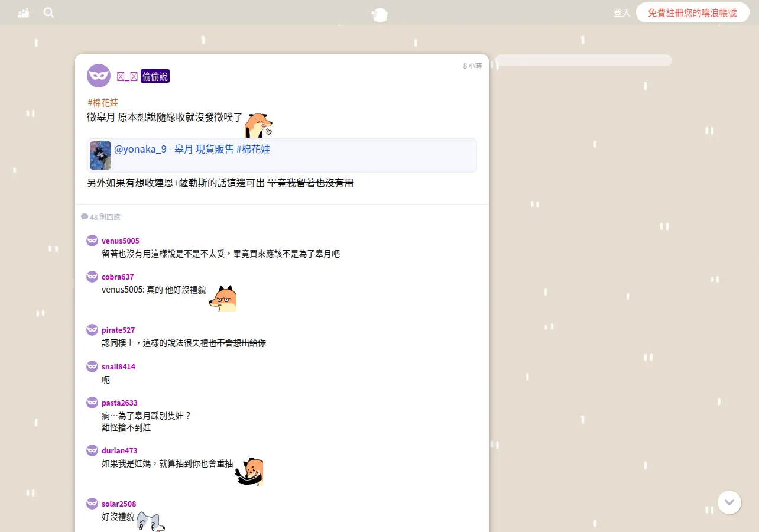Jump down with the round chevron button
Viewport: 759px width, 532px height.
pos(729,502)
